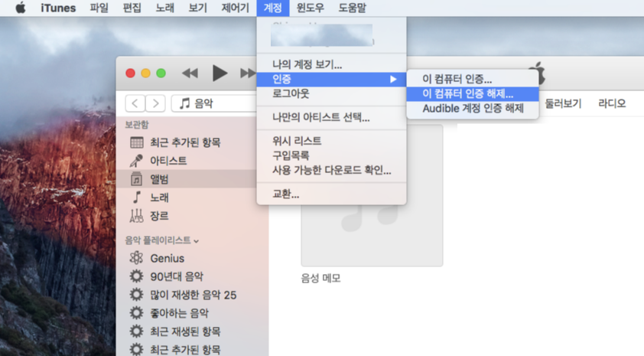Maximize iTunes with the green button
This screenshot has height=356, width=644.
coord(161,73)
